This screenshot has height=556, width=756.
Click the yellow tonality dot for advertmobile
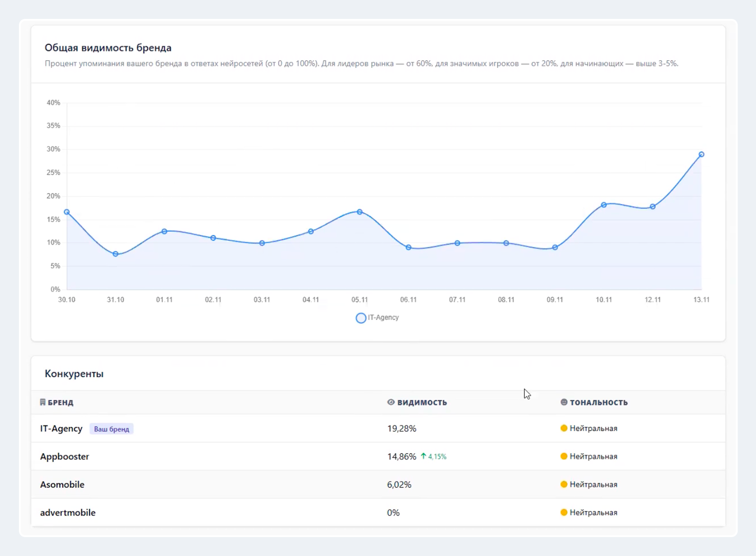564,512
